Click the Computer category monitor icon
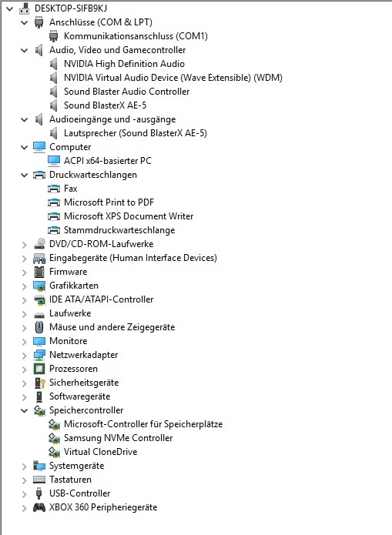The width and height of the screenshot is (392, 535). 39,147
